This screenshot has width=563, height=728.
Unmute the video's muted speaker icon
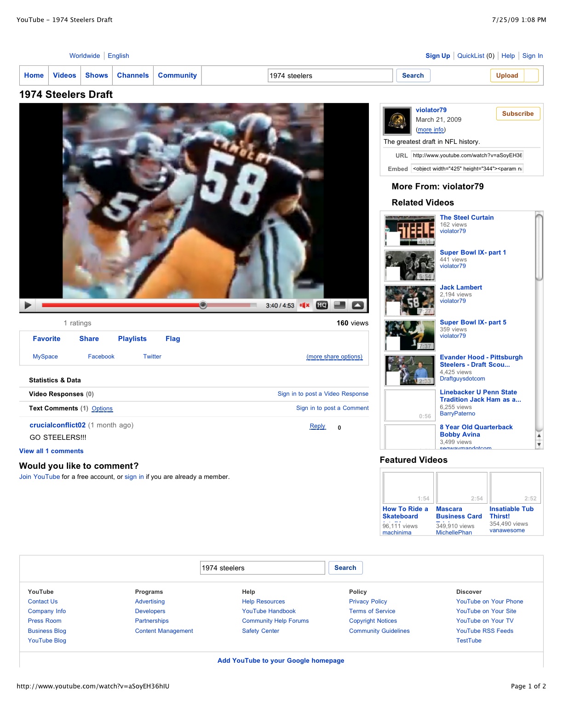[304, 305]
